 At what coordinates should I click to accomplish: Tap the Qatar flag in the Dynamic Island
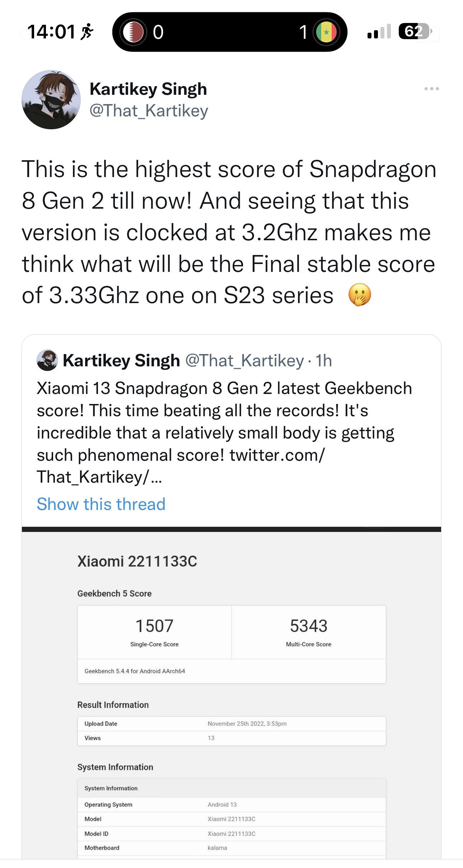coord(133,32)
